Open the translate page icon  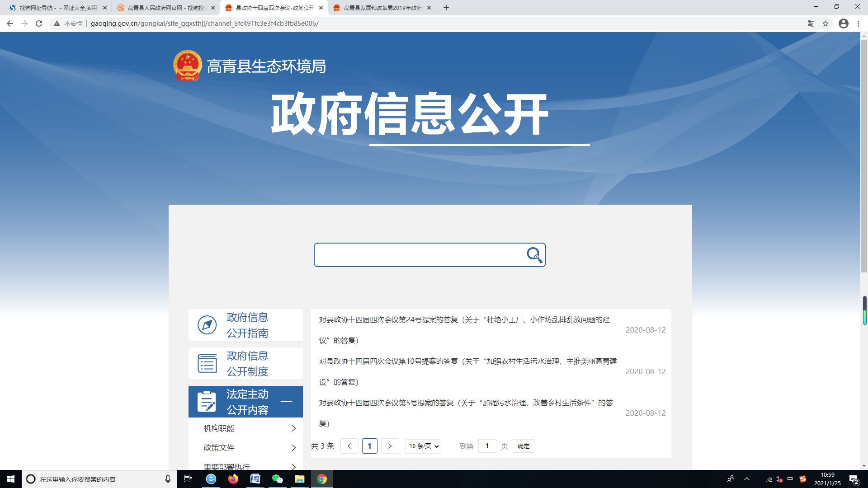coord(811,23)
